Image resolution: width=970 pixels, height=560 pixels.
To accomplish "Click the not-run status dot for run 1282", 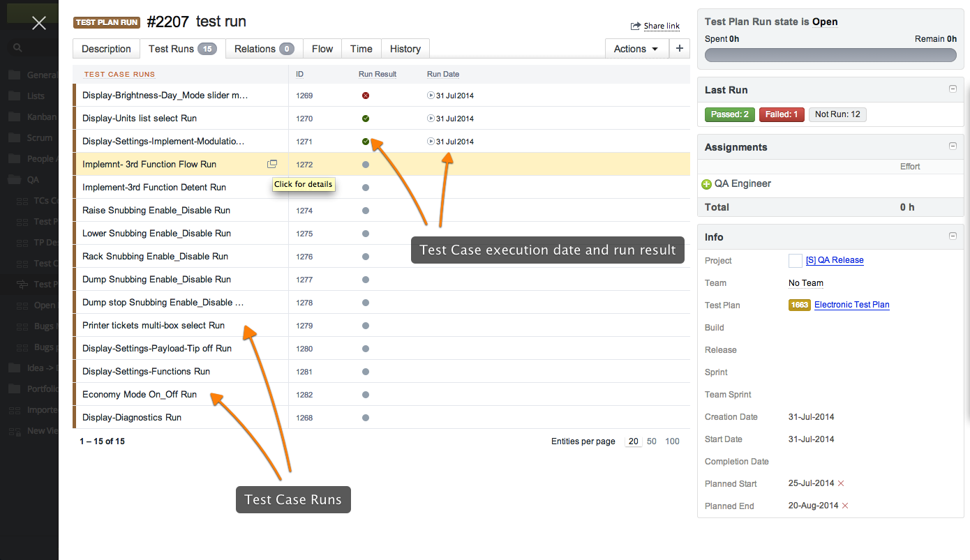I will 366,395.
